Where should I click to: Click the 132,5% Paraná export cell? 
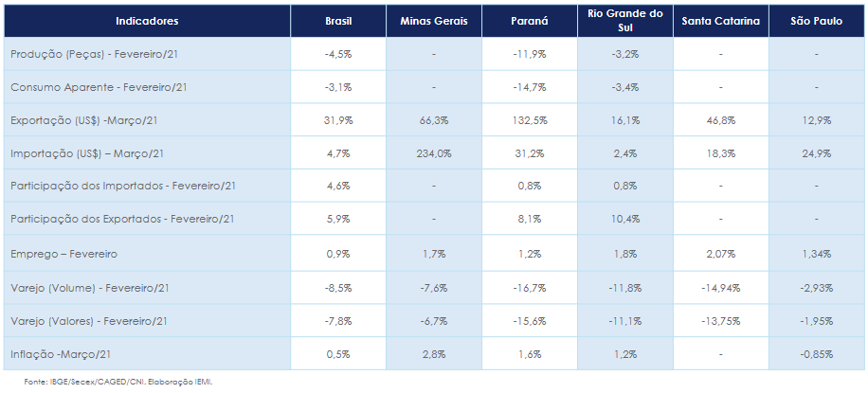[x=529, y=120]
